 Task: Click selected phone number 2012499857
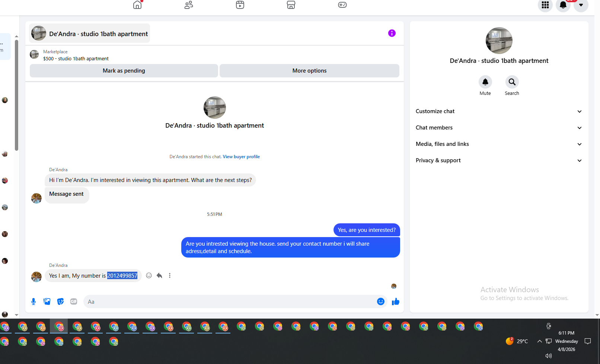click(122, 276)
